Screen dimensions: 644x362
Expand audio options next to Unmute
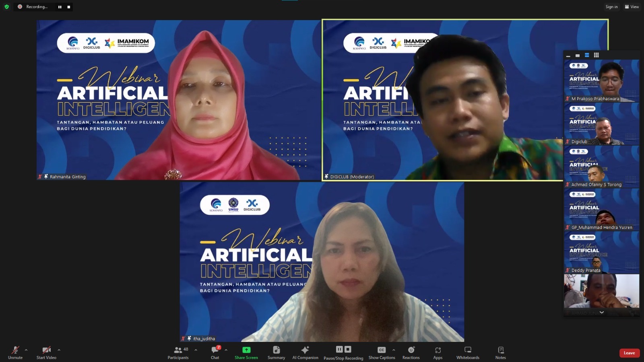tap(26, 350)
